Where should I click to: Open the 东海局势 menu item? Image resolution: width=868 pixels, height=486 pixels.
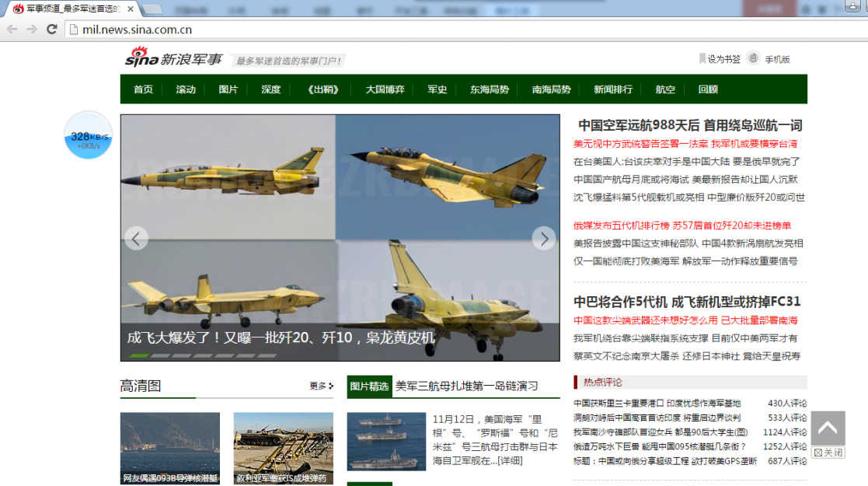(x=490, y=89)
